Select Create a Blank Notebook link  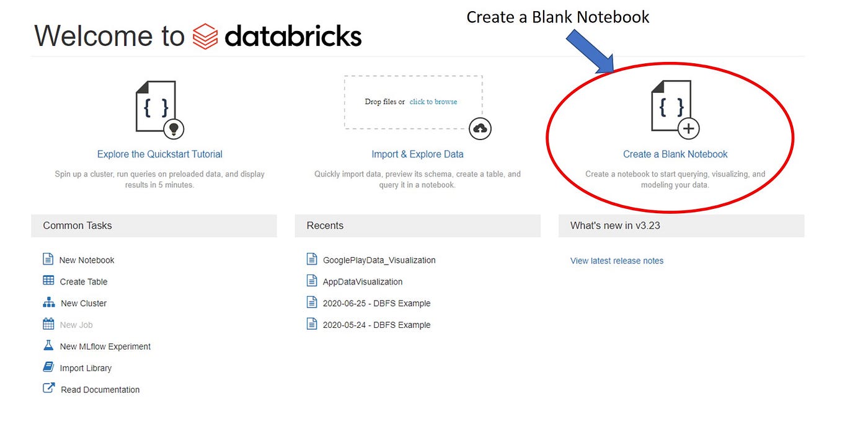[x=675, y=154]
